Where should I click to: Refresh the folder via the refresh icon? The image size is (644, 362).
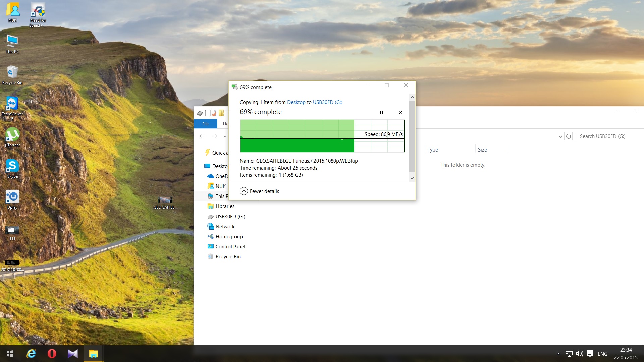(x=568, y=136)
